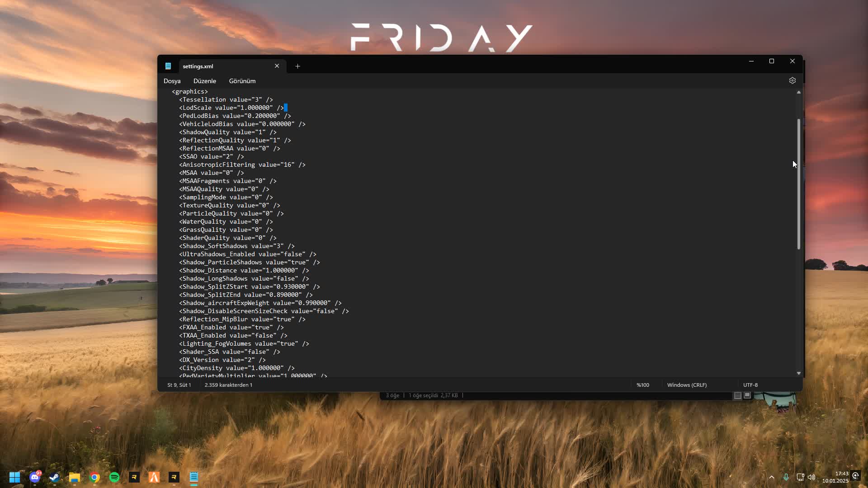Open the orange FACEIT taskbar icon
868x488 pixels.
[154, 477]
